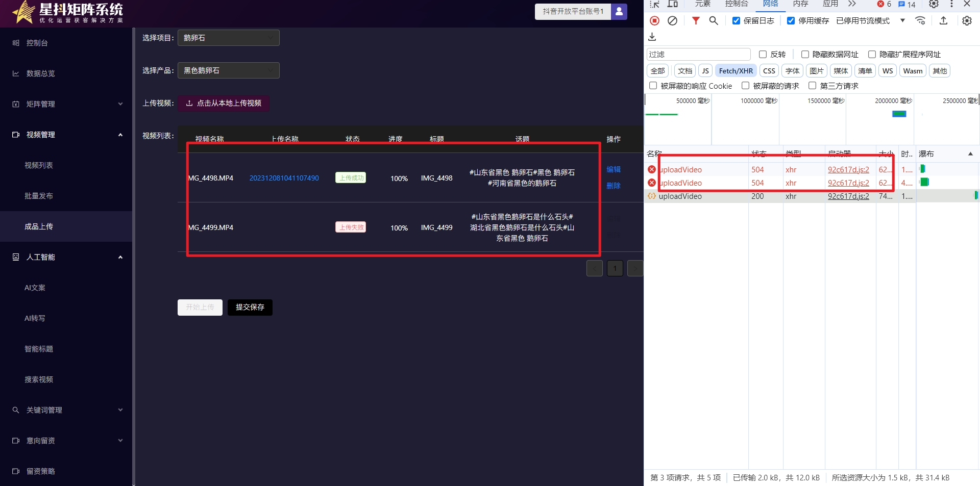Click the 关键词管理 search icon in sidebar
This screenshot has height=486, width=980.
16,410
